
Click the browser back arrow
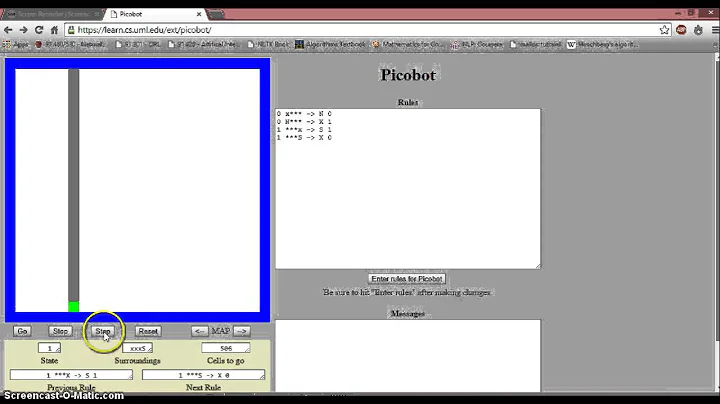click(8, 30)
